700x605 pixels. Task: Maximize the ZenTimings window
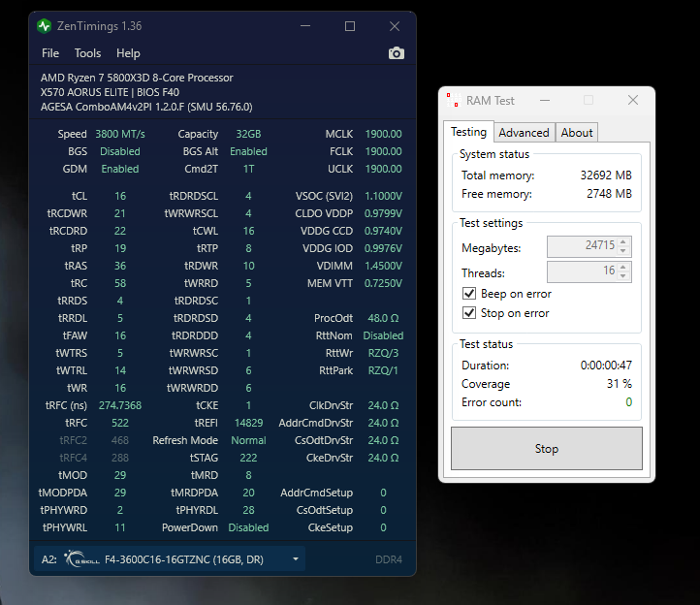pyautogui.click(x=350, y=26)
